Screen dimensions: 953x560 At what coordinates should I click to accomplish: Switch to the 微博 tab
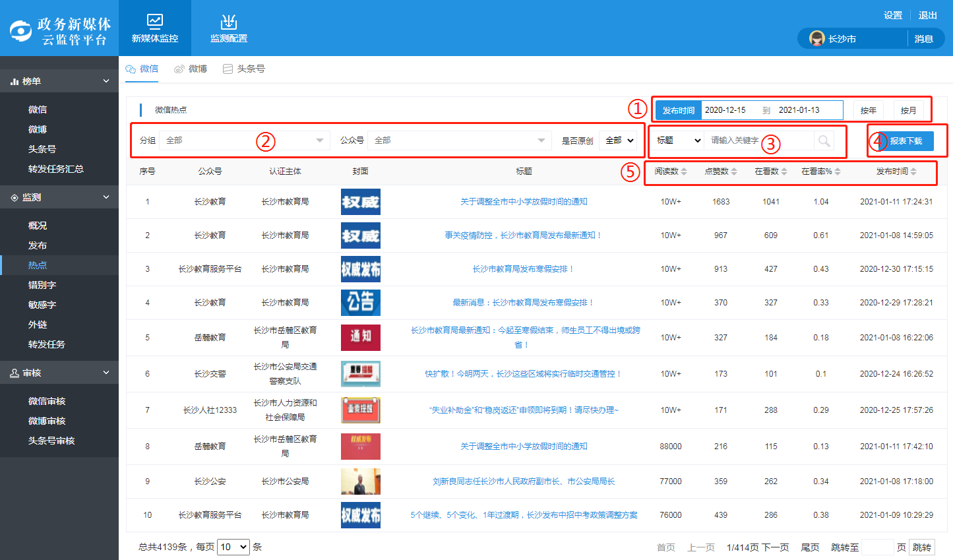click(191, 69)
